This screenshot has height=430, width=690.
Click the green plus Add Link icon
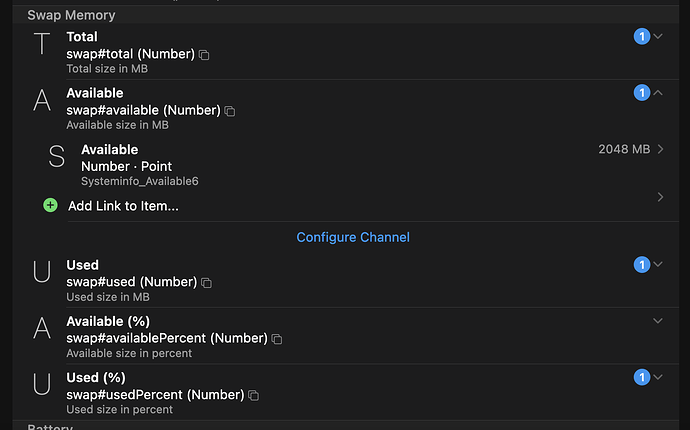point(51,205)
